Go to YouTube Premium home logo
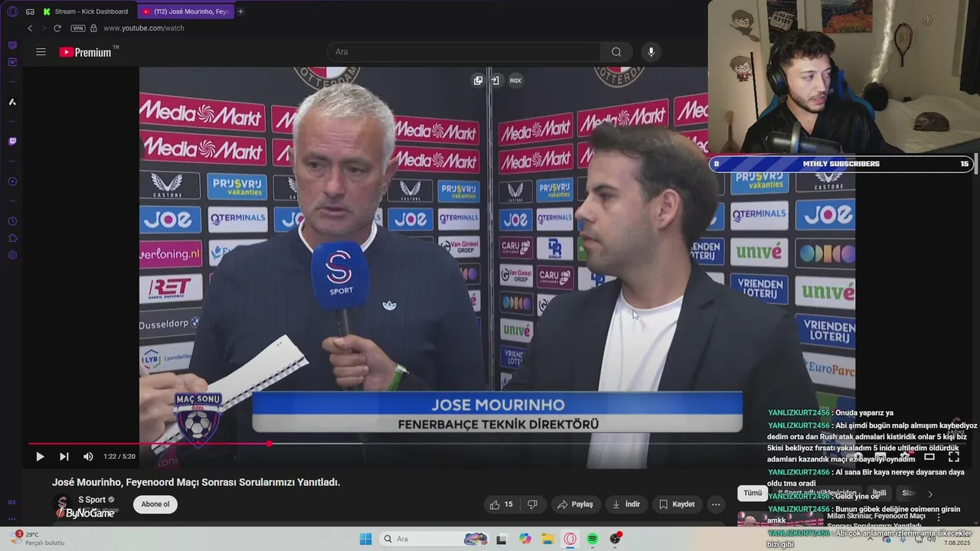The height and width of the screenshot is (551, 980). pyautogui.click(x=86, y=52)
